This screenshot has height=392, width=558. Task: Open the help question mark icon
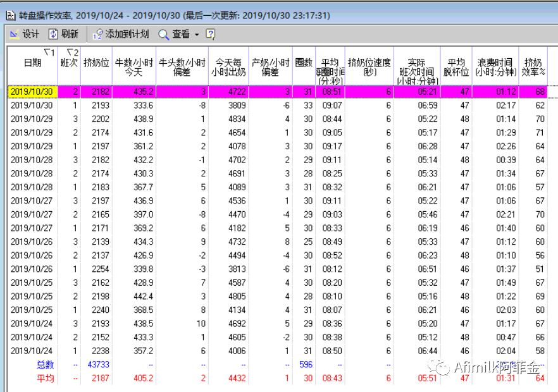[x=211, y=34]
